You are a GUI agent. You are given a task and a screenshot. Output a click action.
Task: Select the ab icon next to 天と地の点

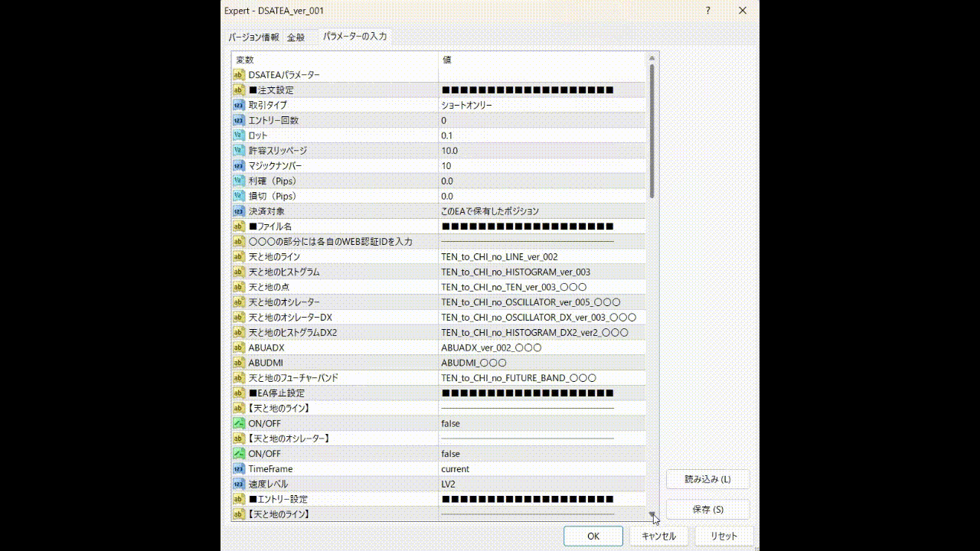(239, 287)
